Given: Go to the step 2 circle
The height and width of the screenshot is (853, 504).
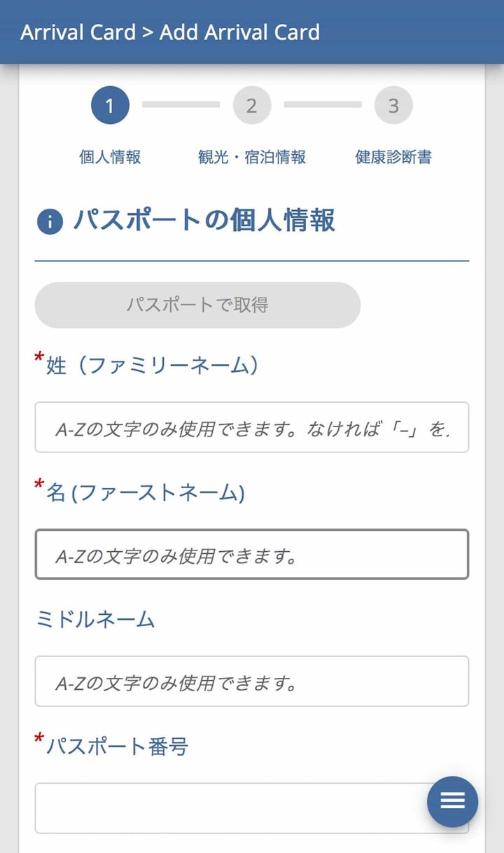Looking at the screenshot, I should point(251,106).
